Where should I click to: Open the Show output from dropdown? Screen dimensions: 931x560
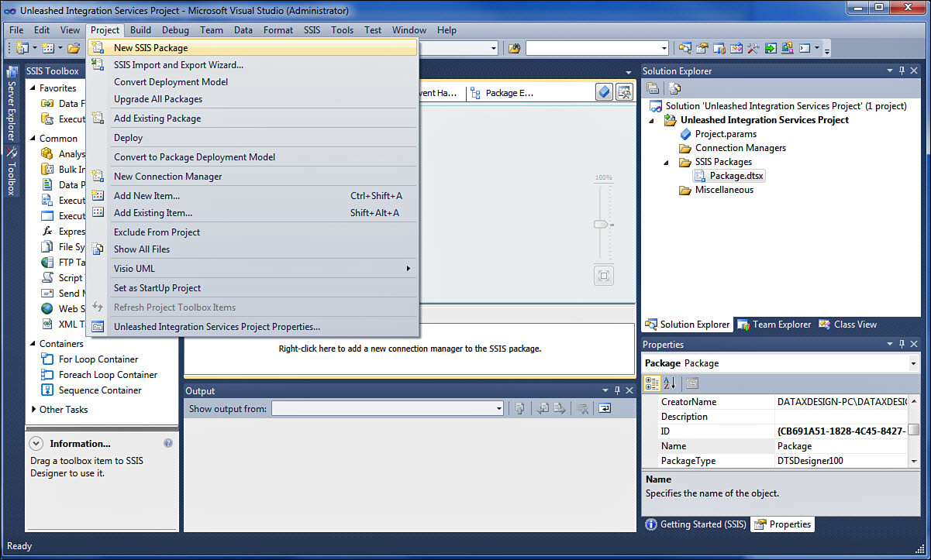498,408
